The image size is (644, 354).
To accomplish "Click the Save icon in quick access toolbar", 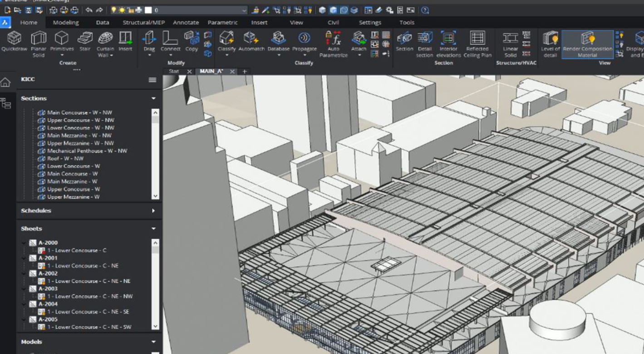I will click(29, 10).
